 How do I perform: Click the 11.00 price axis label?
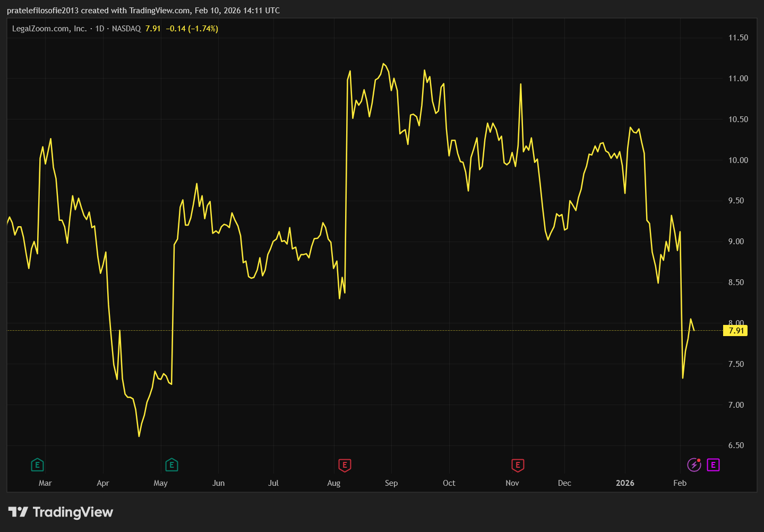pos(738,79)
